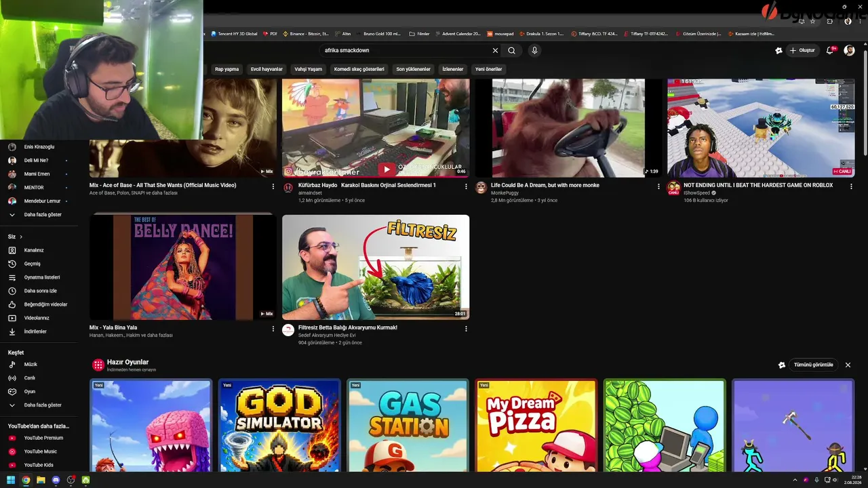
Task: Open the Sedef Akvaryum channel avatar
Action: tap(288, 330)
